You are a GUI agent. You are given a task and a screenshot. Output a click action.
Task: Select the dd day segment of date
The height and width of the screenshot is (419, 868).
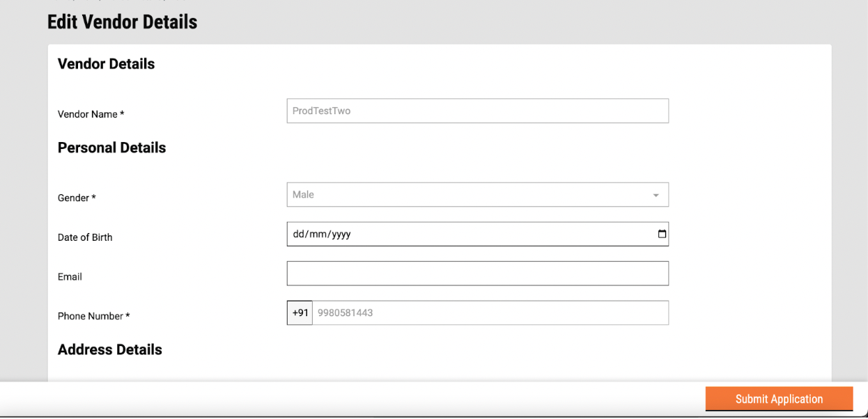coord(300,235)
